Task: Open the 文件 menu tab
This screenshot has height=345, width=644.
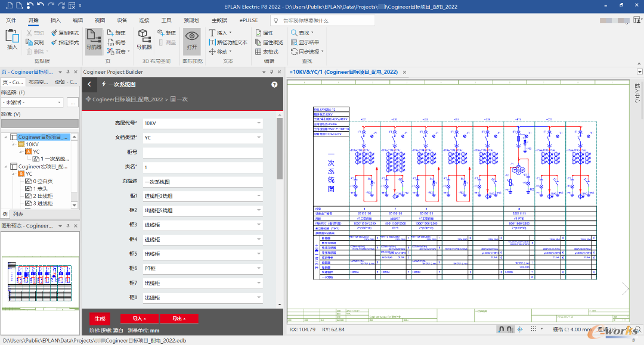Action: click(x=11, y=20)
